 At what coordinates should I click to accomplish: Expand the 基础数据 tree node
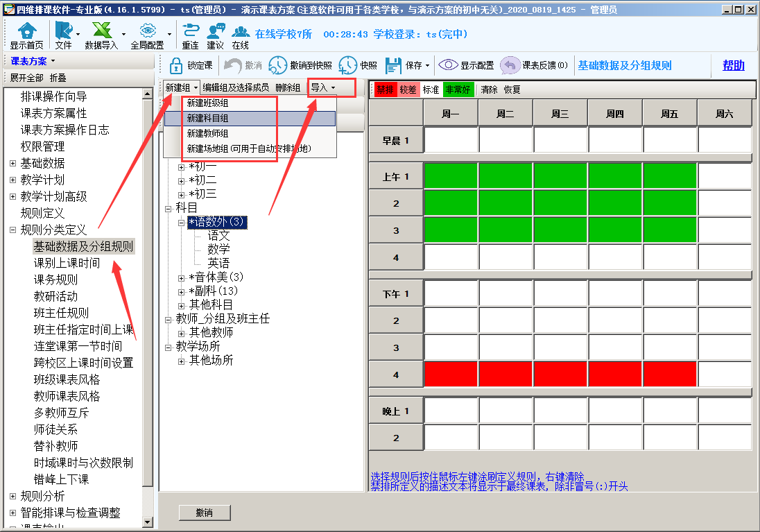pyautogui.click(x=12, y=164)
